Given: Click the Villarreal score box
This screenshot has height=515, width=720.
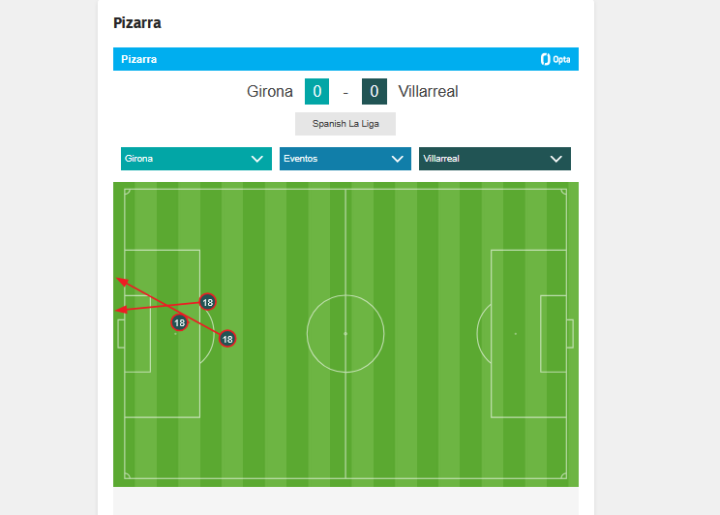Looking at the screenshot, I should tap(374, 91).
